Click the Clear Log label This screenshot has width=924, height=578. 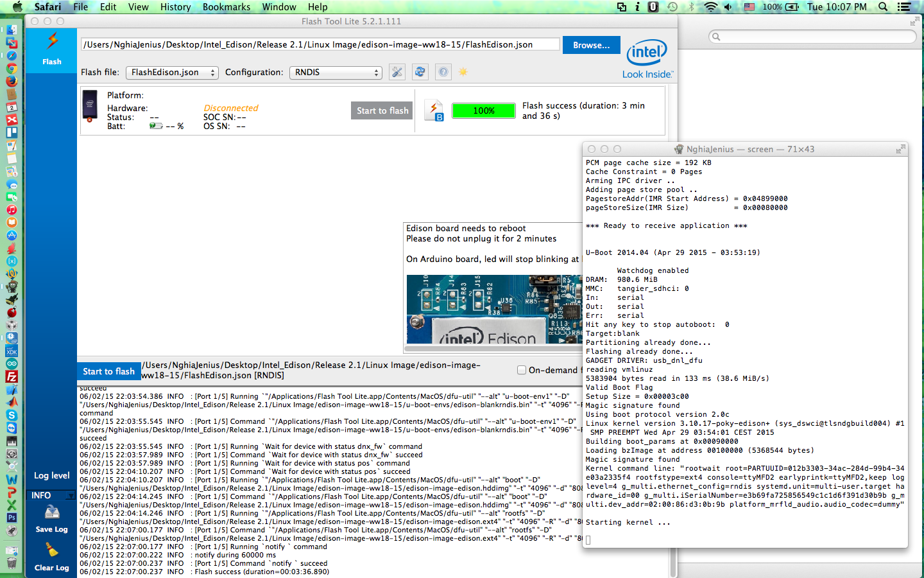(x=52, y=568)
